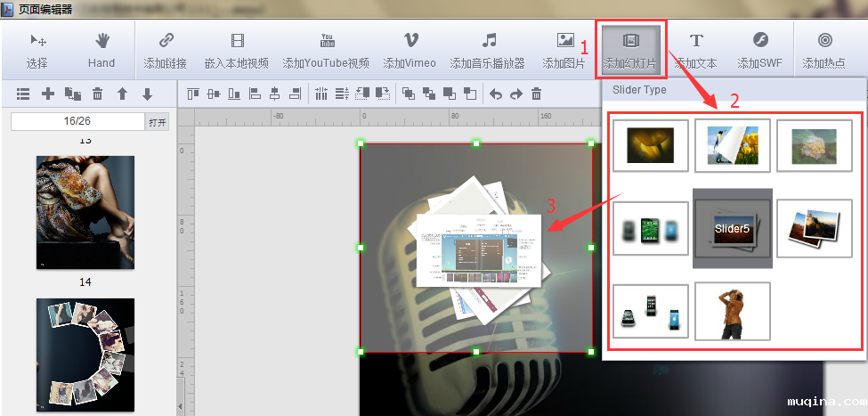Select the page 14 thumbnail
The width and height of the screenshot is (868, 416).
(85, 212)
